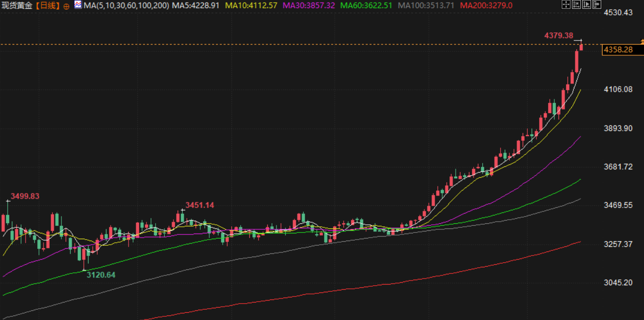Open the 【日线】 period selector

click(48, 6)
